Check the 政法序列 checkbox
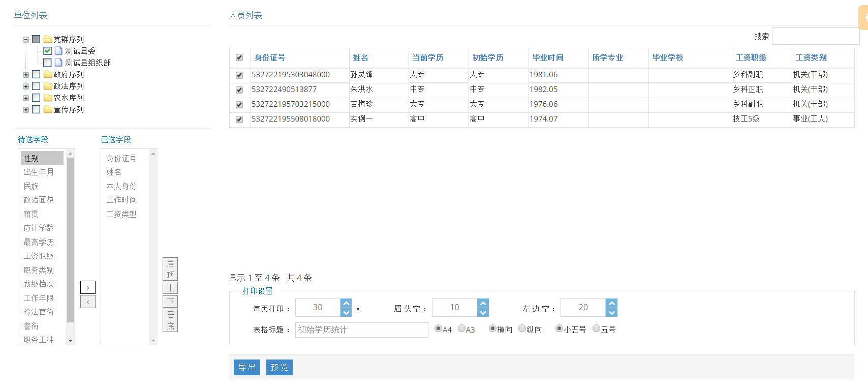 [x=36, y=86]
